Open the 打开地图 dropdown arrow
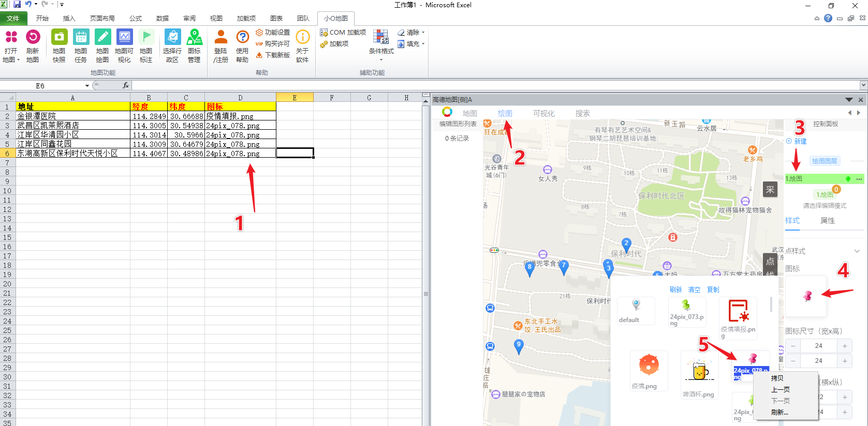The height and width of the screenshot is (426, 868). coord(18,60)
